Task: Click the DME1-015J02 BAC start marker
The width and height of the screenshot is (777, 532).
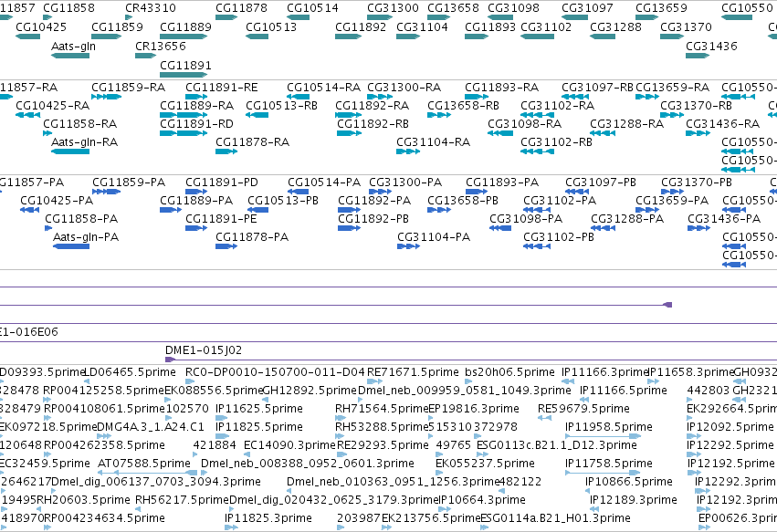Action: 170,360
